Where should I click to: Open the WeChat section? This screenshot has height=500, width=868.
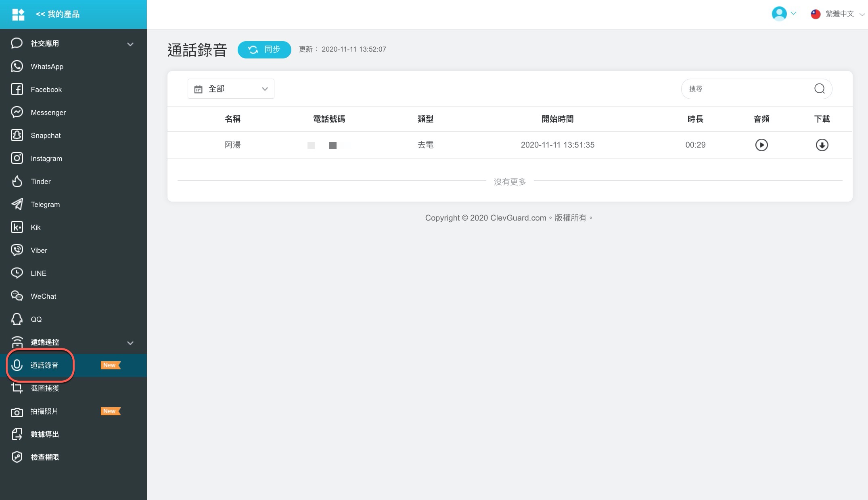click(44, 296)
